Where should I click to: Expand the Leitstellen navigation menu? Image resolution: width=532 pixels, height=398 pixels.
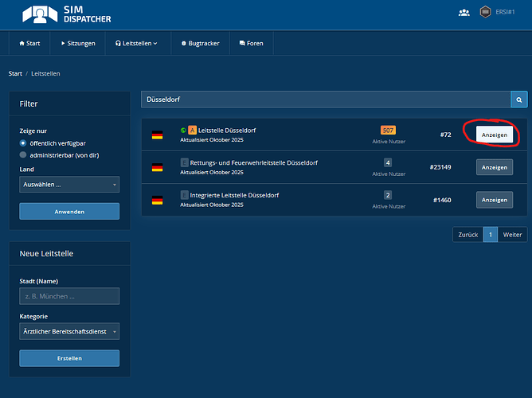coord(136,43)
